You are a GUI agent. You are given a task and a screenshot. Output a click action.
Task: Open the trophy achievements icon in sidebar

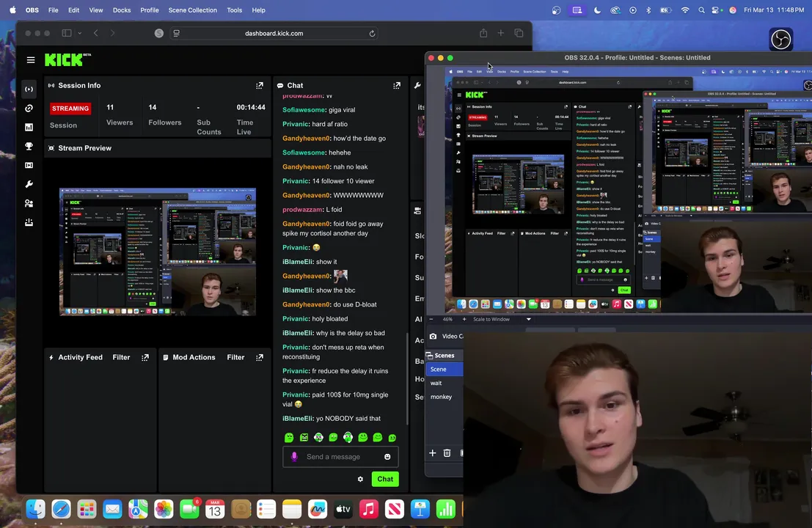(29, 147)
